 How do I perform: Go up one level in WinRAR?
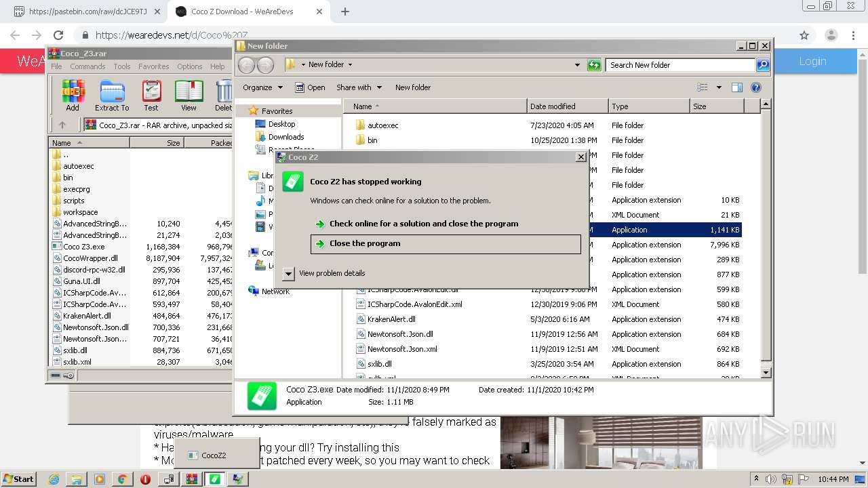coord(62,125)
